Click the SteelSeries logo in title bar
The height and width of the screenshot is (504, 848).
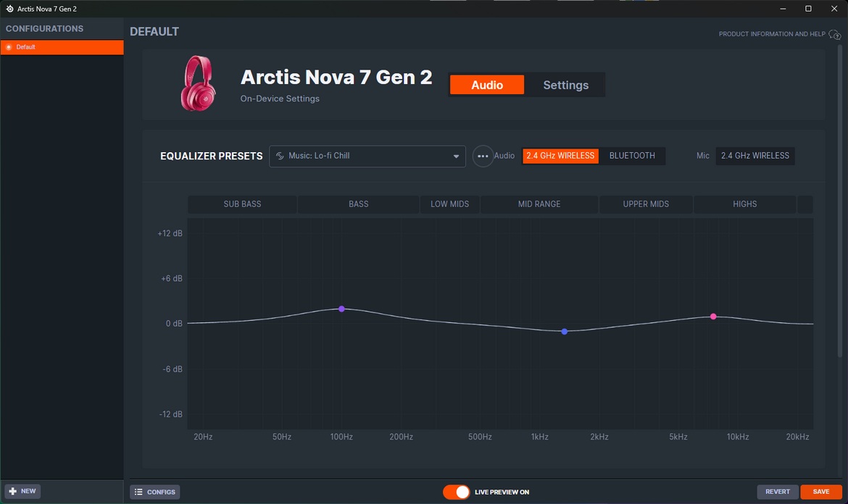point(9,9)
